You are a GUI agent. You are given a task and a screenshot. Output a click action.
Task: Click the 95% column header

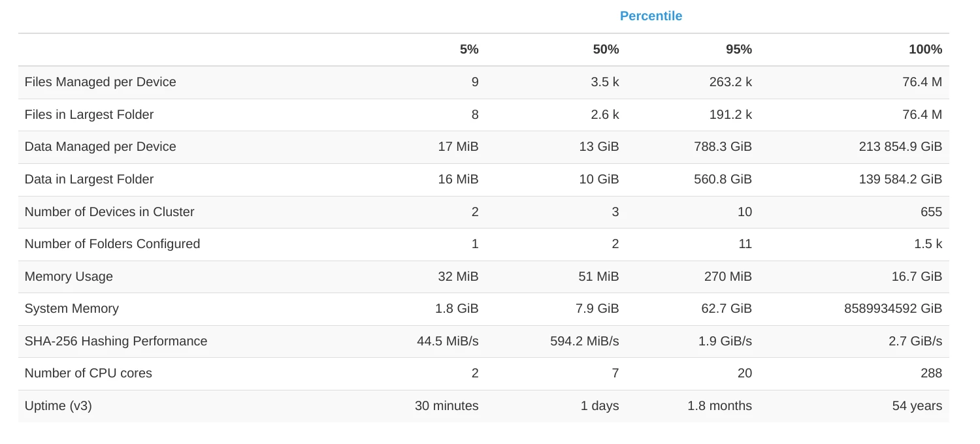pyautogui.click(x=738, y=50)
